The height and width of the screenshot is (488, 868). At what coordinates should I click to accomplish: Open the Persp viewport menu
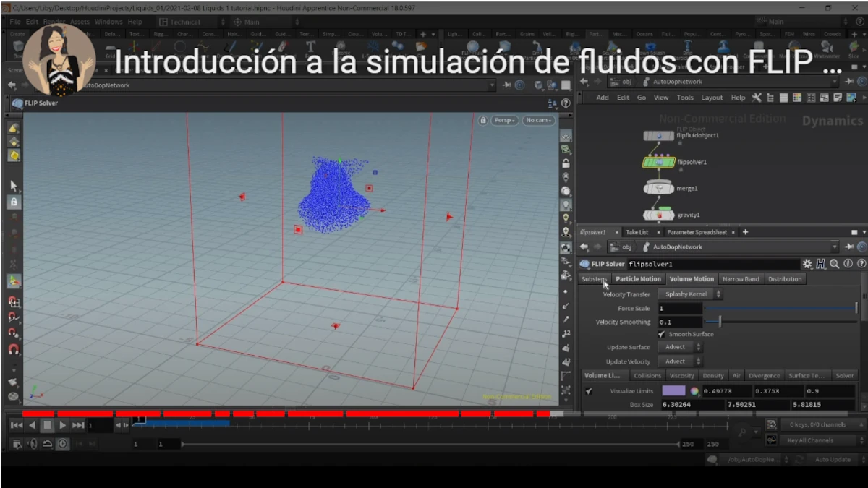coord(504,120)
